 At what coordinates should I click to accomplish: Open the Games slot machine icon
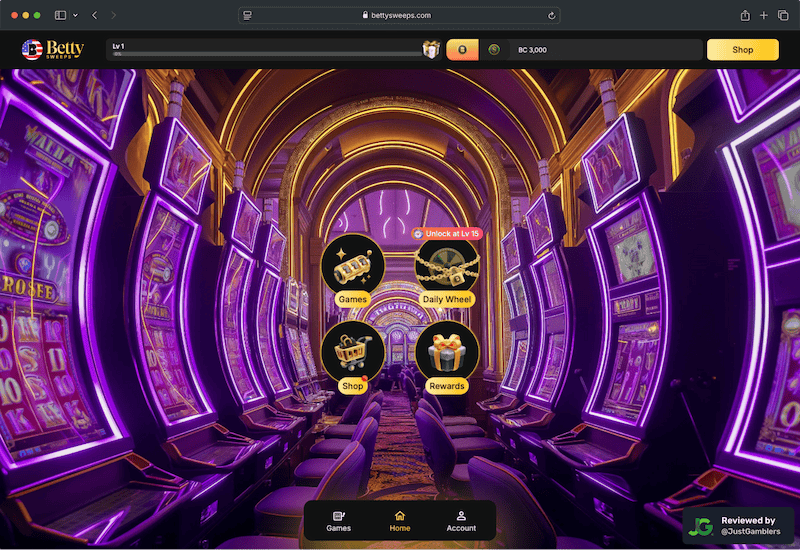(353, 266)
